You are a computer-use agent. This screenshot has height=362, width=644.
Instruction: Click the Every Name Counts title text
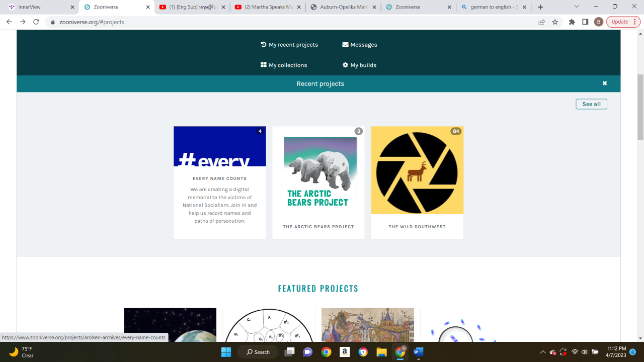[x=220, y=178]
